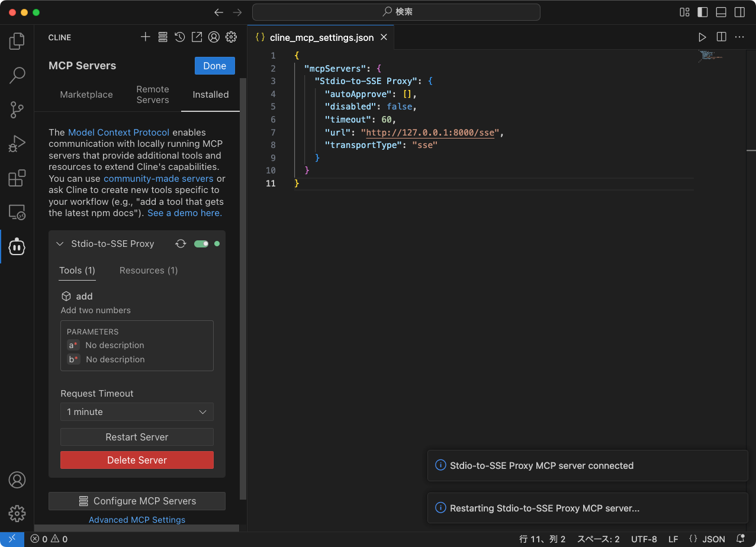Select the Extensions icon in the Activity Bar

point(17,178)
